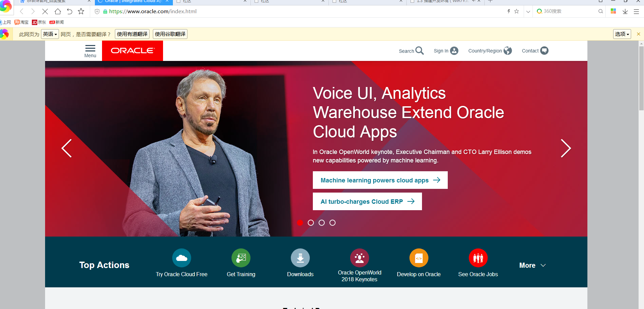Open Country/Region globe selector
This screenshot has width=644, height=309.
pyautogui.click(x=508, y=51)
